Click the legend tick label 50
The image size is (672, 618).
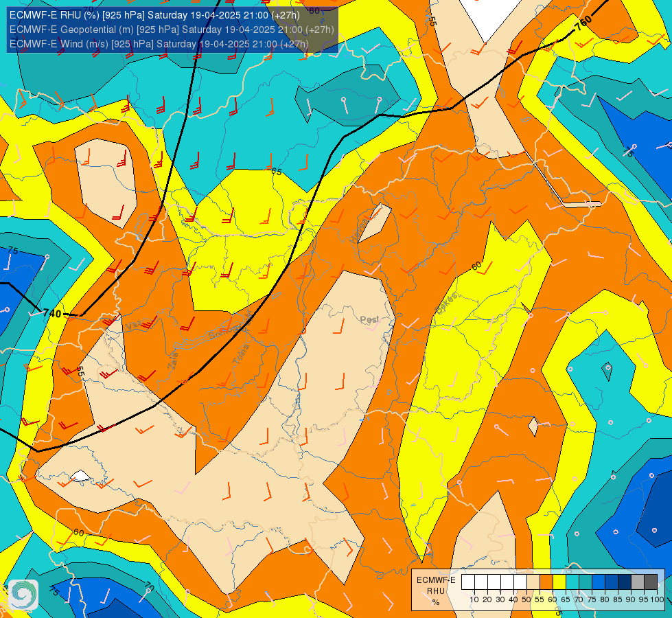pos(526,599)
